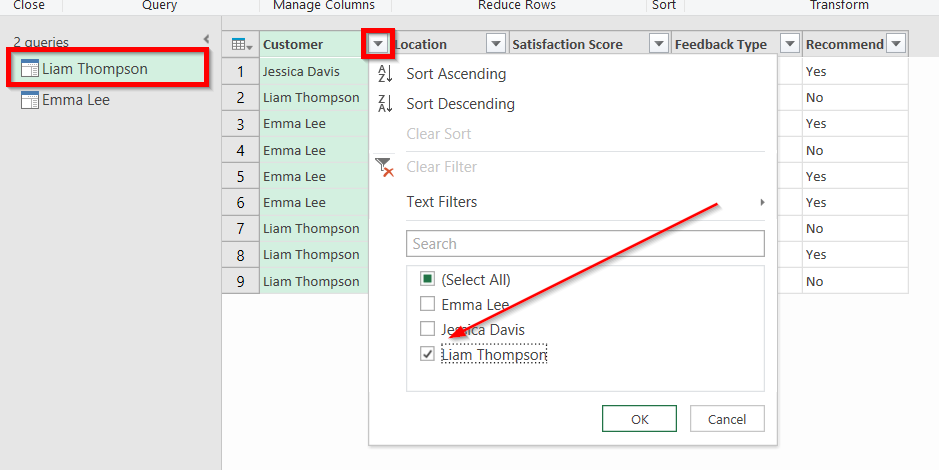Image resolution: width=939 pixels, height=470 pixels.
Task: Click the Sort Ascending A-Z icon
Action: click(384, 74)
